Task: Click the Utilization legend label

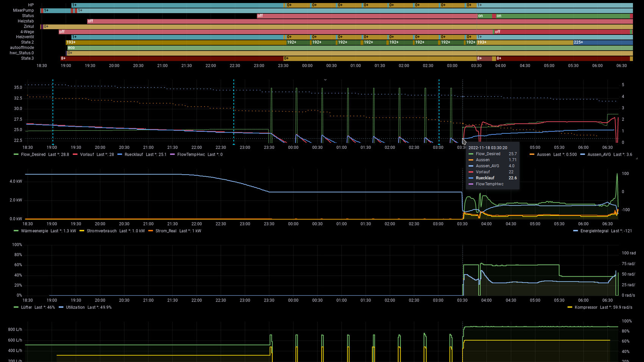Action: pos(75,307)
